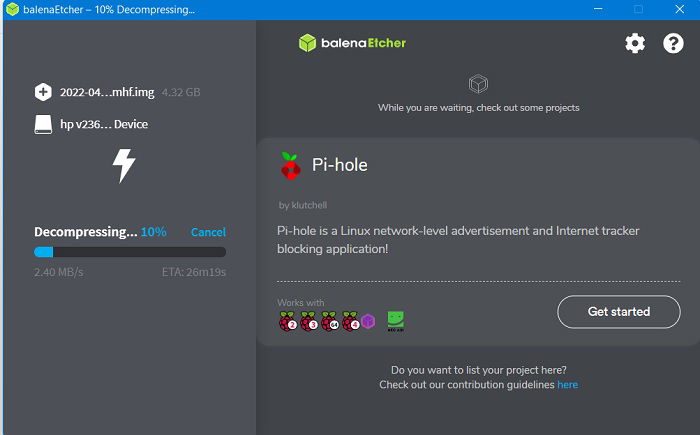Click the green smiling face device icon
This screenshot has width=700, height=435.
396,321
